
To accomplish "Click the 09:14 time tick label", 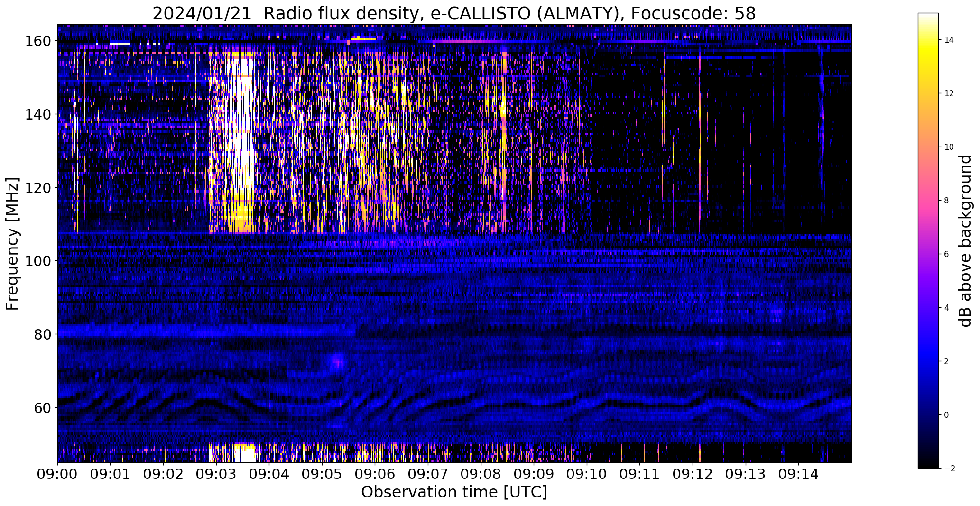I will click(798, 474).
